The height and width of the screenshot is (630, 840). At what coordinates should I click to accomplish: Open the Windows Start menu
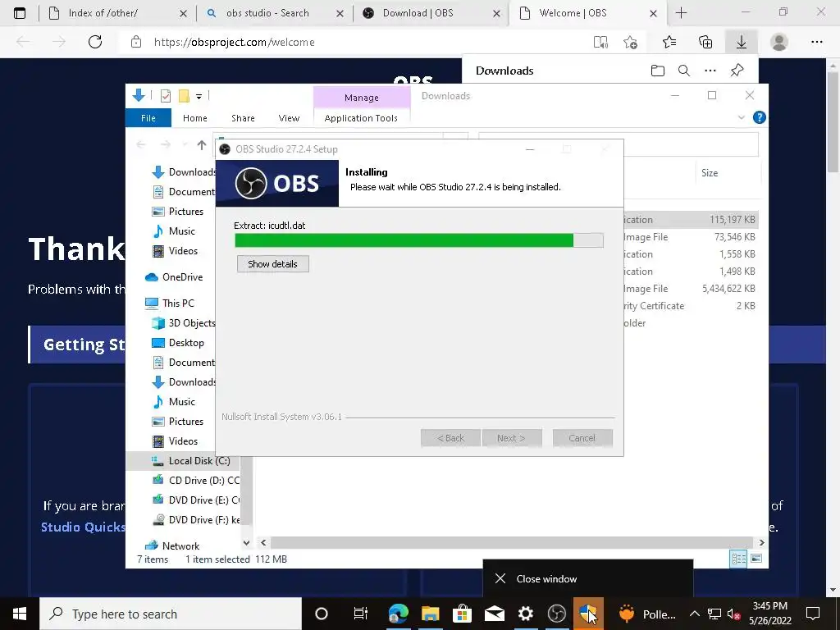coord(20,614)
